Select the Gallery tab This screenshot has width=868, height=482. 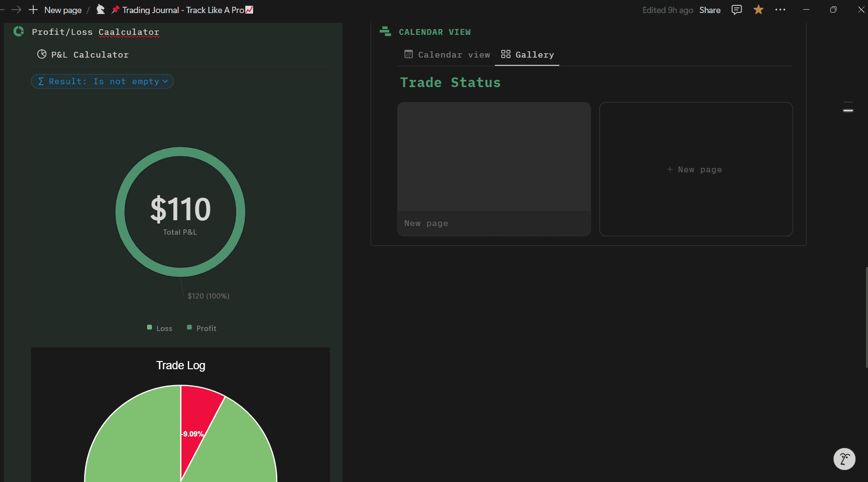pos(527,55)
